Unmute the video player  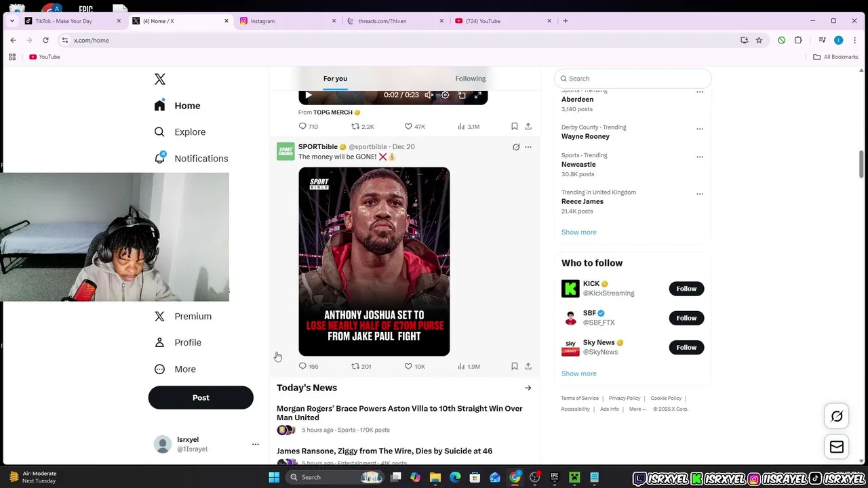(429, 95)
